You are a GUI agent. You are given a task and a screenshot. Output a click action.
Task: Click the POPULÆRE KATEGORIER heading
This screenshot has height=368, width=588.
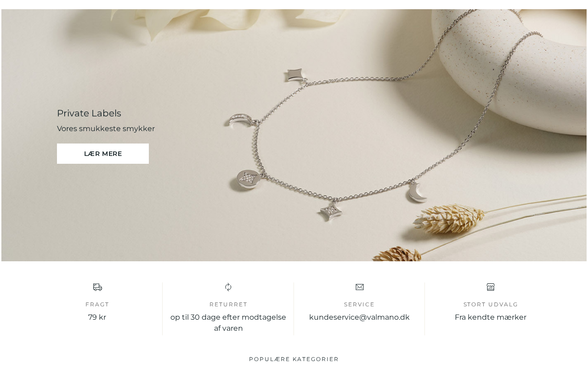294,359
